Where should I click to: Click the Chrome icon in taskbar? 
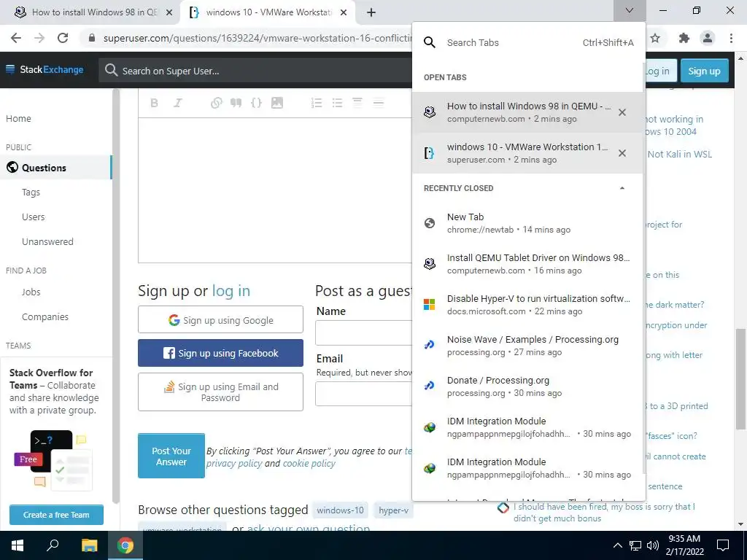click(125, 545)
